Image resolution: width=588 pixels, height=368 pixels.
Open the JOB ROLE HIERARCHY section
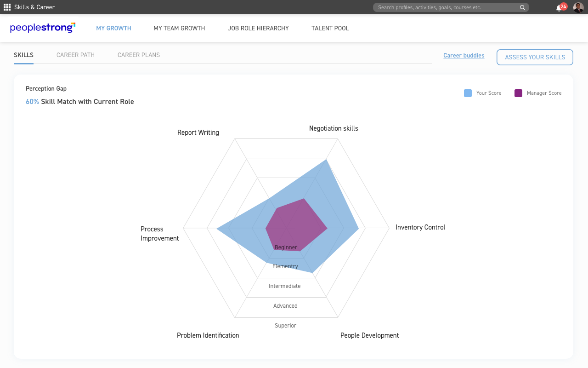[x=258, y=28]
